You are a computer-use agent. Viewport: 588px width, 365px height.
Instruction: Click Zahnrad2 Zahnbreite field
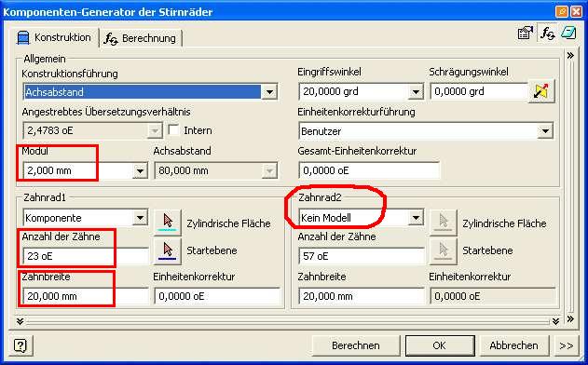coord(362,296)
